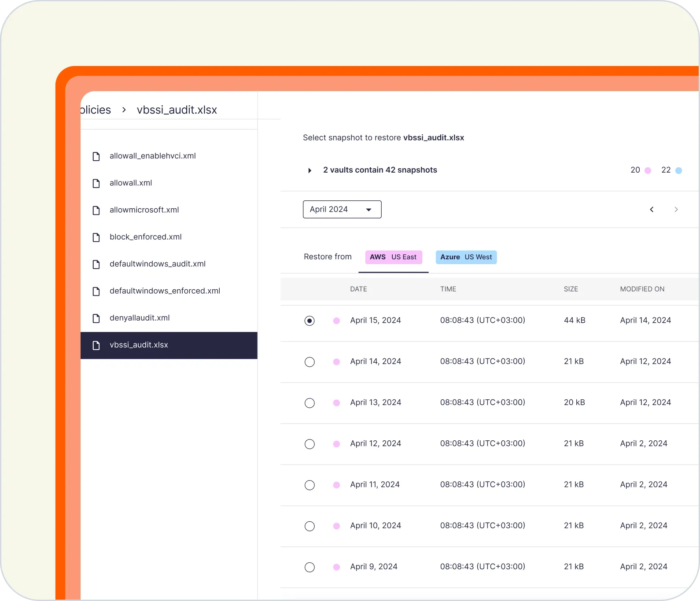Image resolution: width=700 pixels, height=601 pixels.
Task: Sort by the MODIFIED ON column header
Action: click(x=642, y=289)
